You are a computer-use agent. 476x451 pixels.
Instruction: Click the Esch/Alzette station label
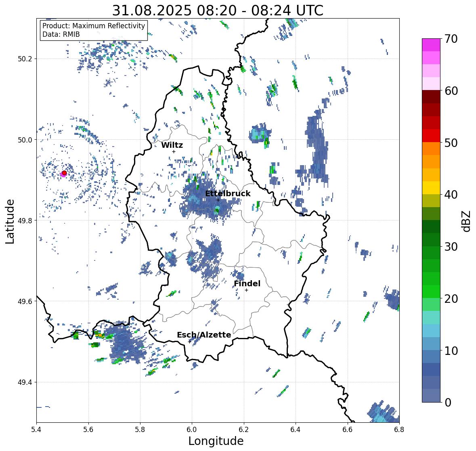point(204,335)
